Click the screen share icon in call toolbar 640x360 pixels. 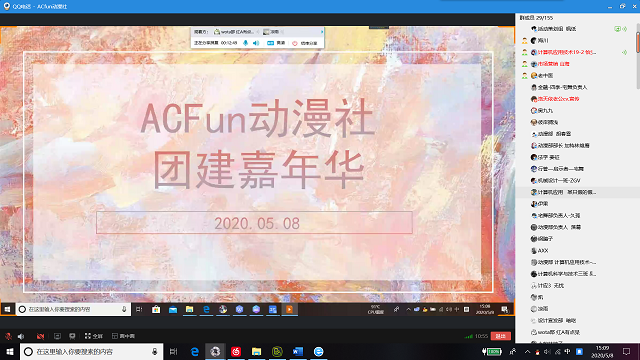pos(57,336)
